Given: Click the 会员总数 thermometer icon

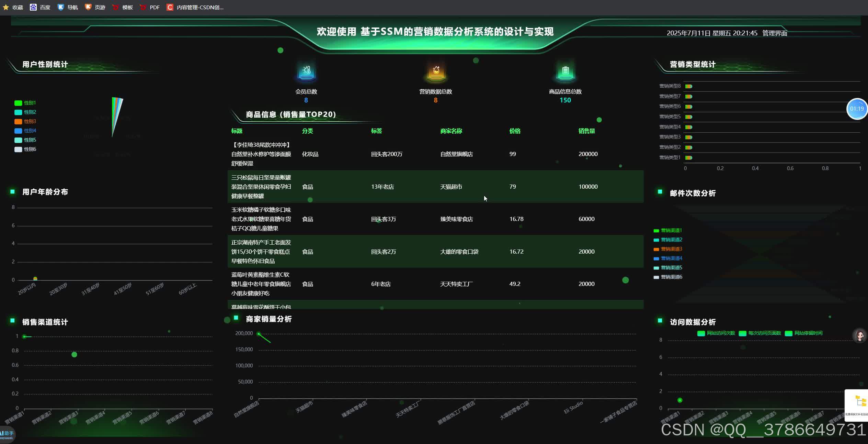Looking at the screenshot, I should pos(306,72).
